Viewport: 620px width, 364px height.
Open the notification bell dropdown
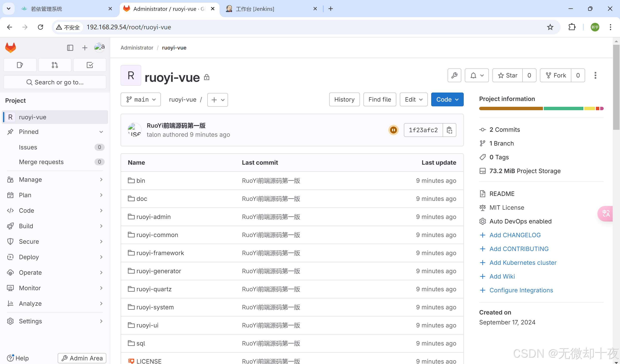(x=477, y=75)
